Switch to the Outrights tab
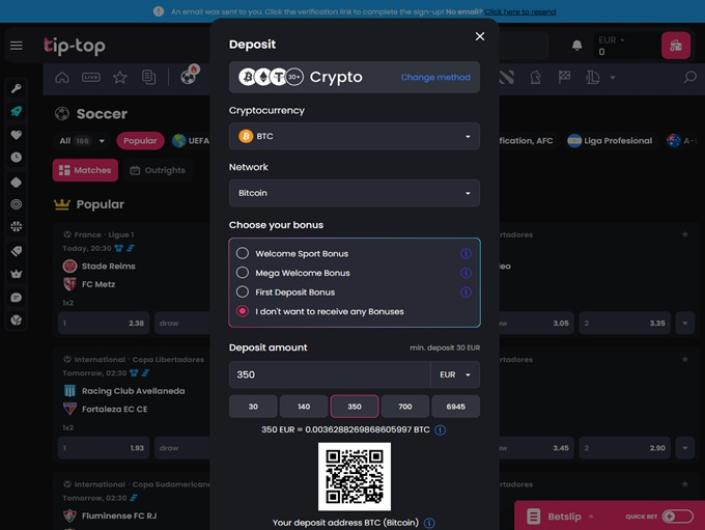This screenshot has height=530, width=705. pos(157,170)
